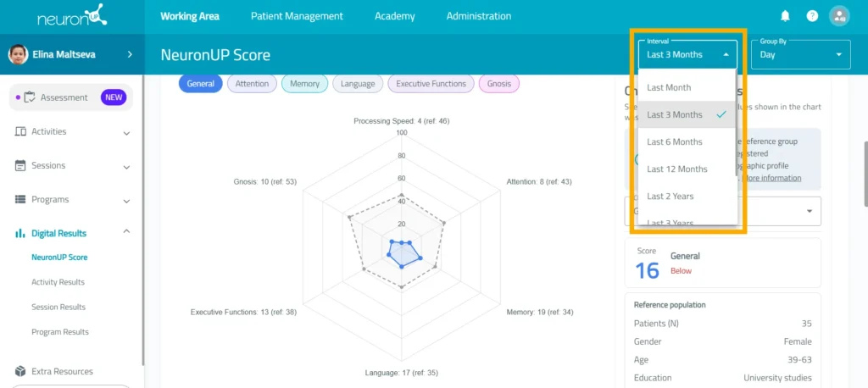
Task: Select the Attention score tab
Action: coord(252,84)
